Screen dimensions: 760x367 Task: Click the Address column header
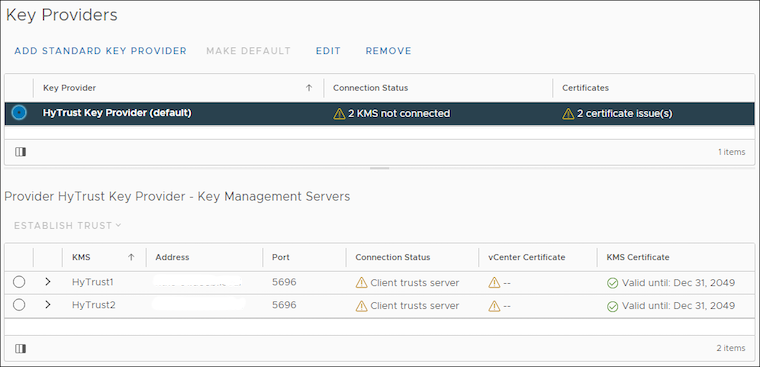[172, 257]
